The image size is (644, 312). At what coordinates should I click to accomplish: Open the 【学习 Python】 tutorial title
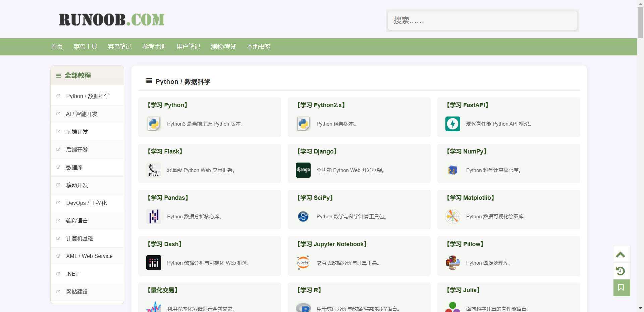click(167, 105)
